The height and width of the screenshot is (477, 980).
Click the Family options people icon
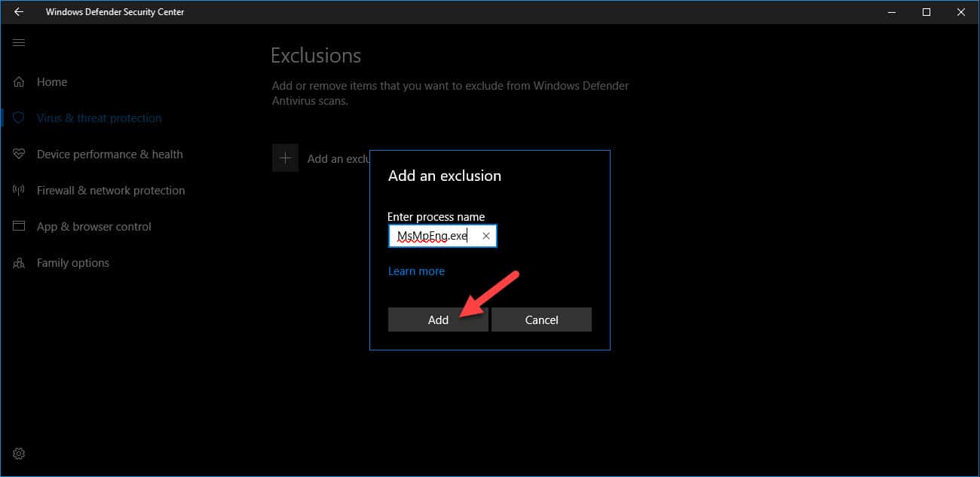click(20, 263)
